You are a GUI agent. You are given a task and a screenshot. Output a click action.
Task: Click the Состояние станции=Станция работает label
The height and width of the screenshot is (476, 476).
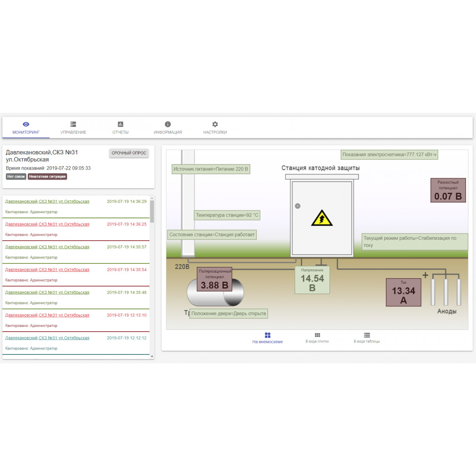point(212,235)
